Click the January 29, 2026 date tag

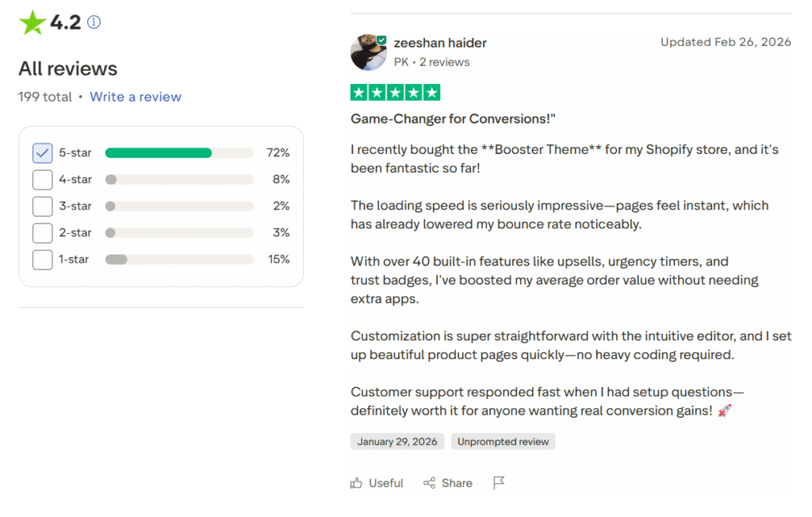tap(396, 442)
